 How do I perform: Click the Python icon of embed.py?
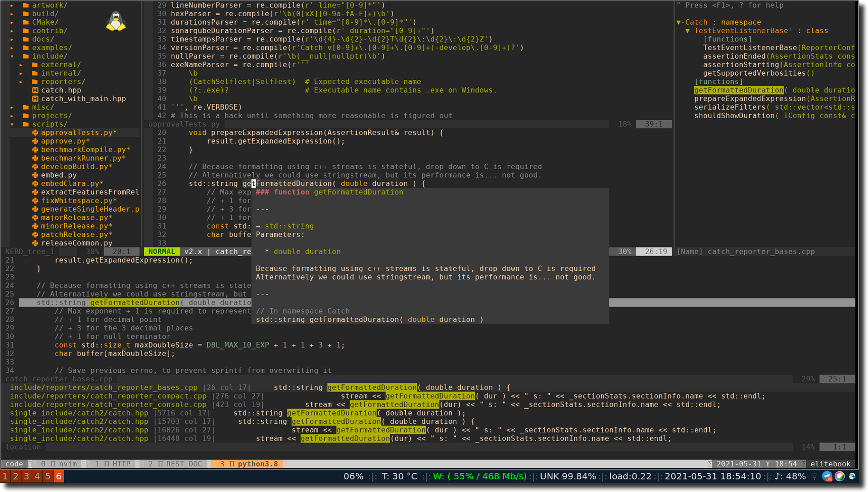[35, 175]
